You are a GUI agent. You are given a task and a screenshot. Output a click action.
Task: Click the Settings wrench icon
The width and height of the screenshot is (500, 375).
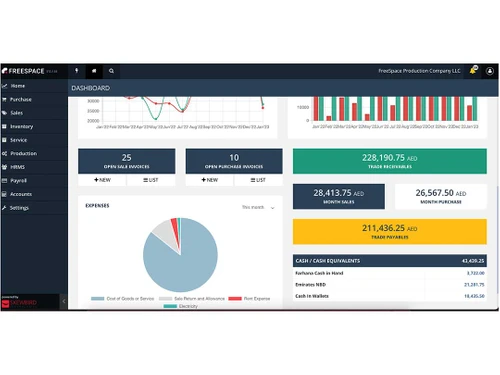4,208
